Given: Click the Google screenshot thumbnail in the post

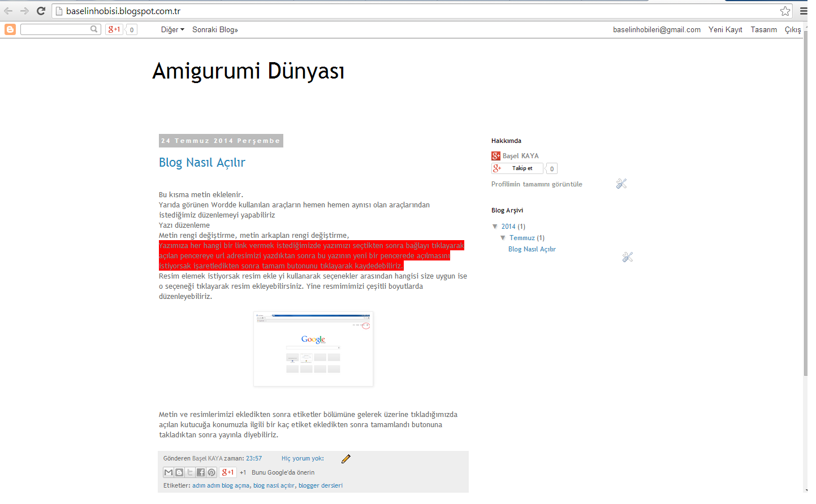Looking at the screenshot, I should 313,349.
